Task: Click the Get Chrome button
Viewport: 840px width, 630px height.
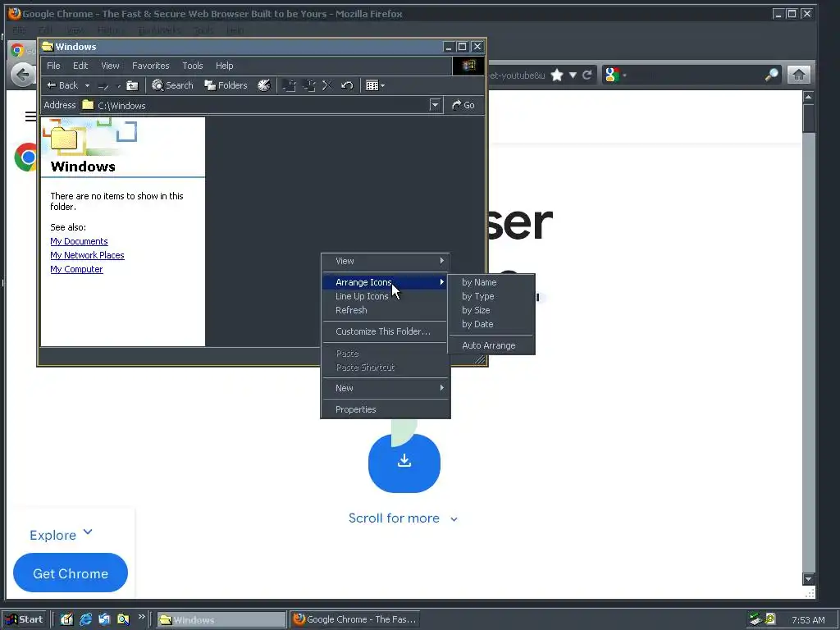Action: [71, 573]
